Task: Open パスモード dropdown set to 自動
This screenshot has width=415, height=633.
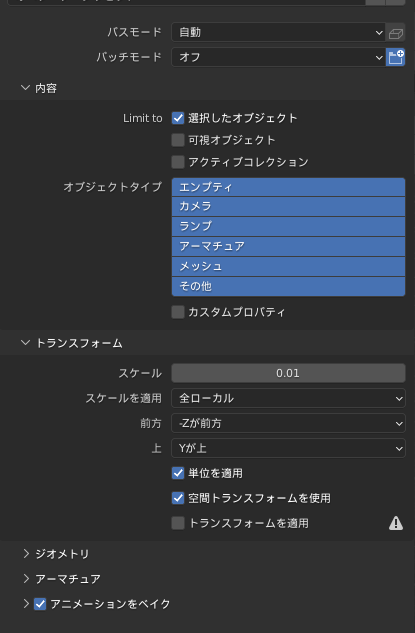Action: click(278, 33)
